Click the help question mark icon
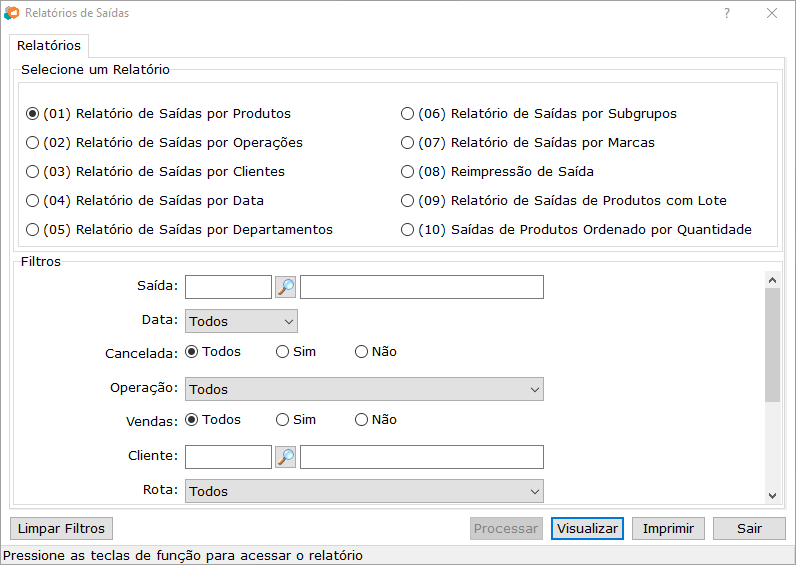 (727, 13)
